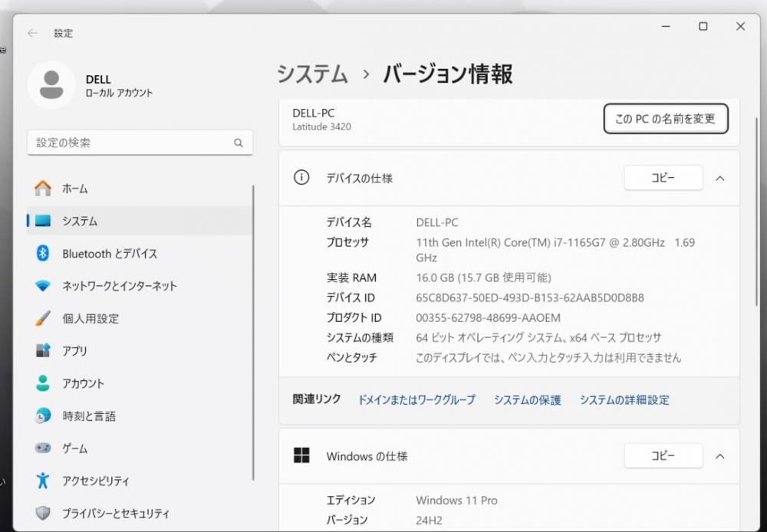Click the 設定の検索 search field
This screenshot has height=532, width=767.
click(x=140, y=143)
